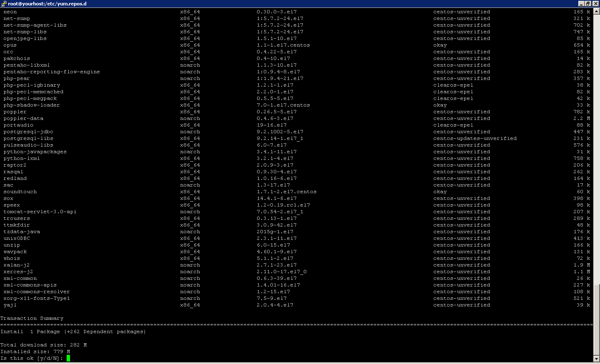The height and width of the screenshot is (364, 600).
Task: Click version 7.0.54-2.el7_1 of tomcat-servlet
Action: click(x=280, y=212)
